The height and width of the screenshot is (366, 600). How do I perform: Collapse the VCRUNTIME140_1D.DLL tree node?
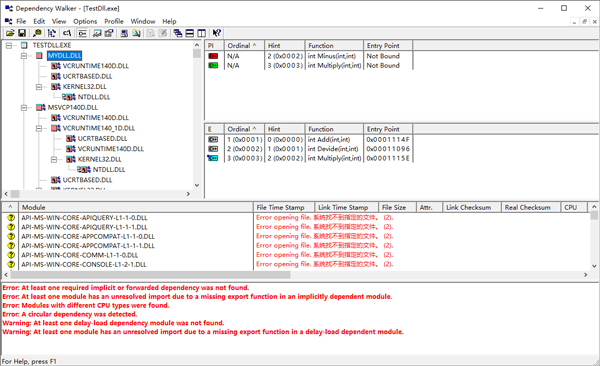click(39, 128)
